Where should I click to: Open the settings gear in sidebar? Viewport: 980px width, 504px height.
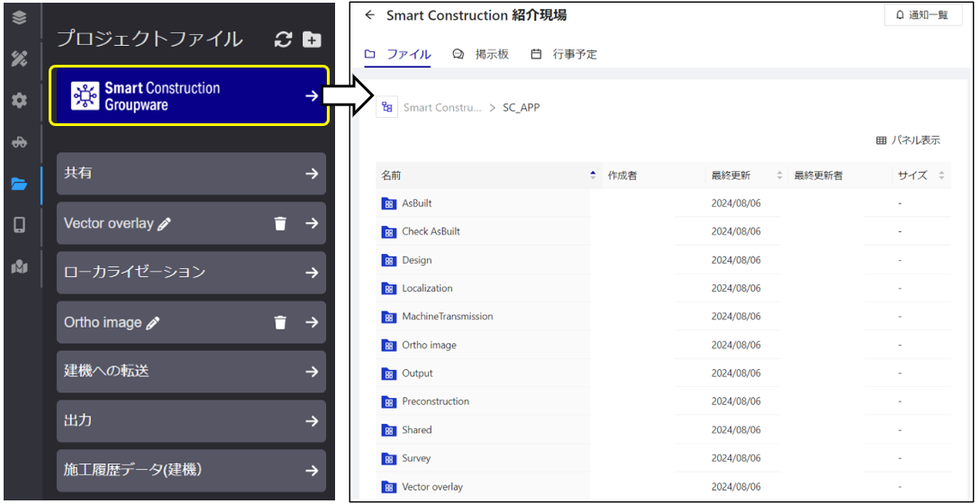[x=20, y=100]
